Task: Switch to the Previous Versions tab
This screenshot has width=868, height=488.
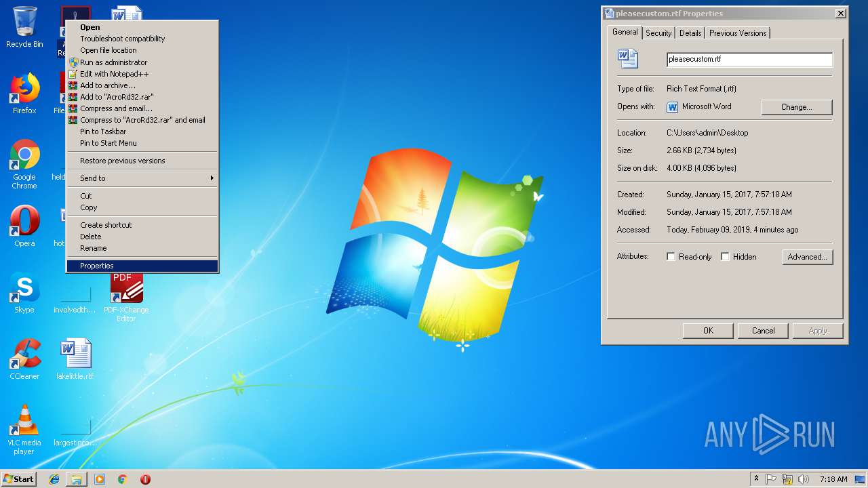Action: click(x=738, y=33)
